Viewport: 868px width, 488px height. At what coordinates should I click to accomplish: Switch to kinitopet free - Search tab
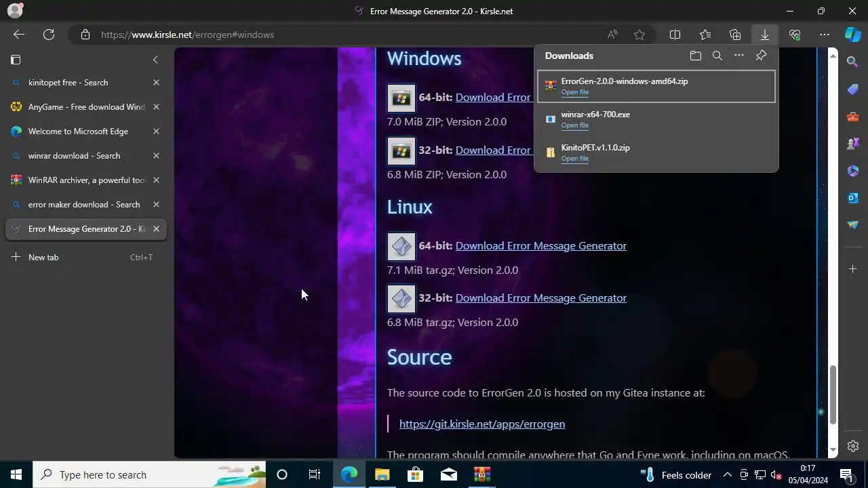[85, 83]
